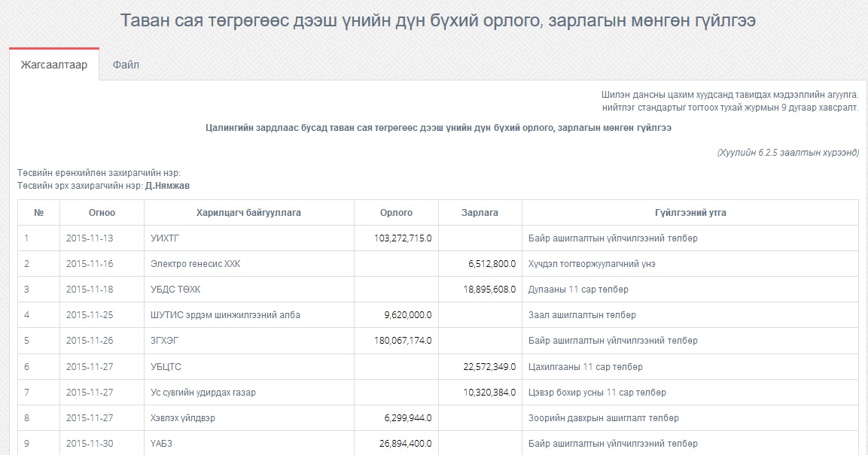Click the date 2015-11-26
868x455 pixels.
click(90, 341)
